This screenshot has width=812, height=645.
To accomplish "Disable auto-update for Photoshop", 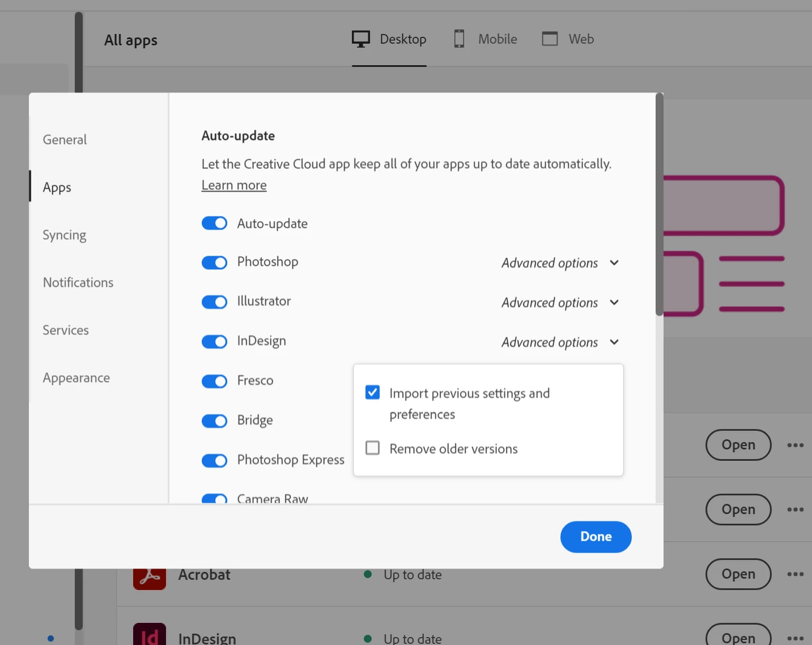I will click(214, 262).
